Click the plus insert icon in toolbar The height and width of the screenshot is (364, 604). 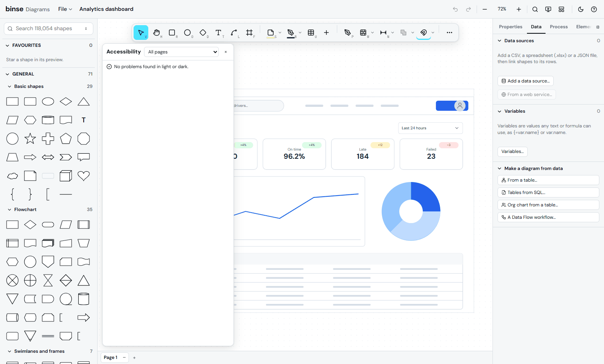pyautogui.click(x=326, y=33)
